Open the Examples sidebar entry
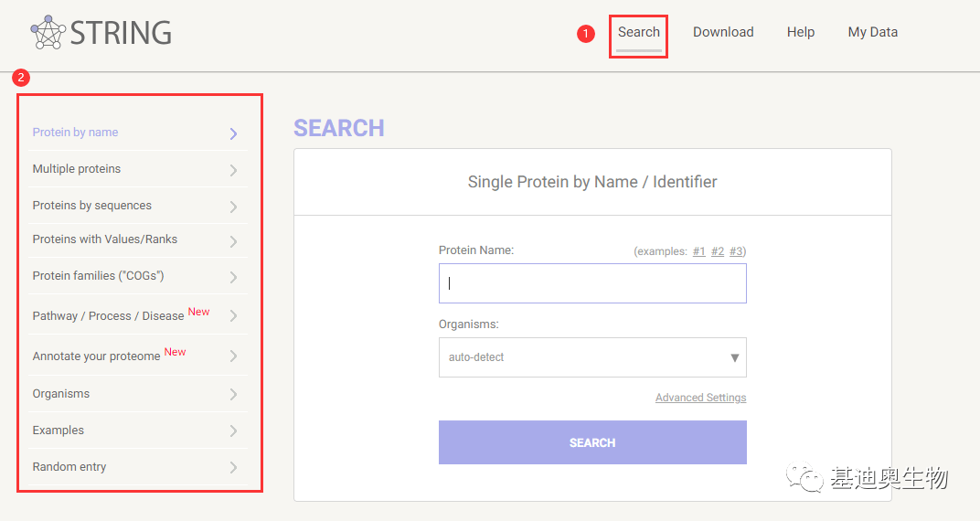Viewport: 980px width, 521px height. pos(59,431)
